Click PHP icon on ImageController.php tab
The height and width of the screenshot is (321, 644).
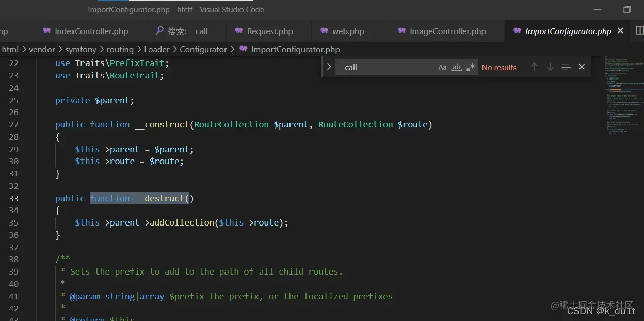click(x=401, y=31)
